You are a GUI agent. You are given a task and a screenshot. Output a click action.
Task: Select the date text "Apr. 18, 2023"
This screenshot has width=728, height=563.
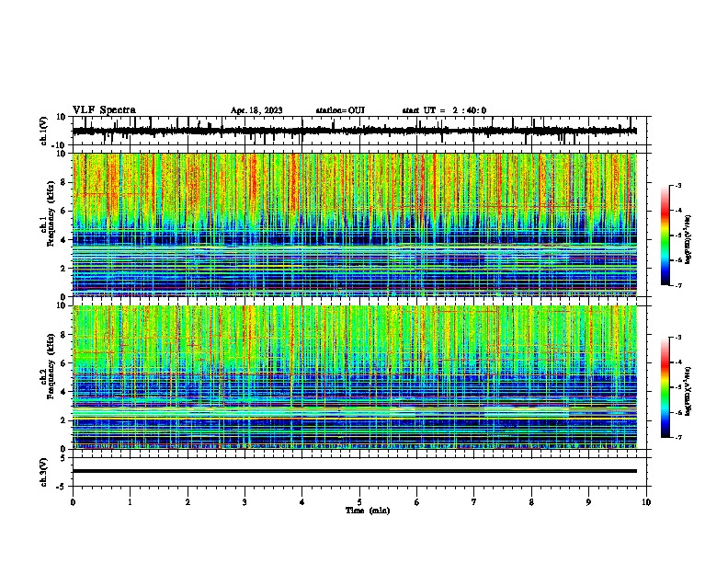[x=256, y=110]
